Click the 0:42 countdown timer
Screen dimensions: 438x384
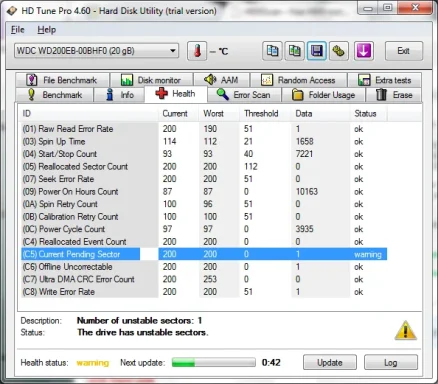click(x=271, y=362)
